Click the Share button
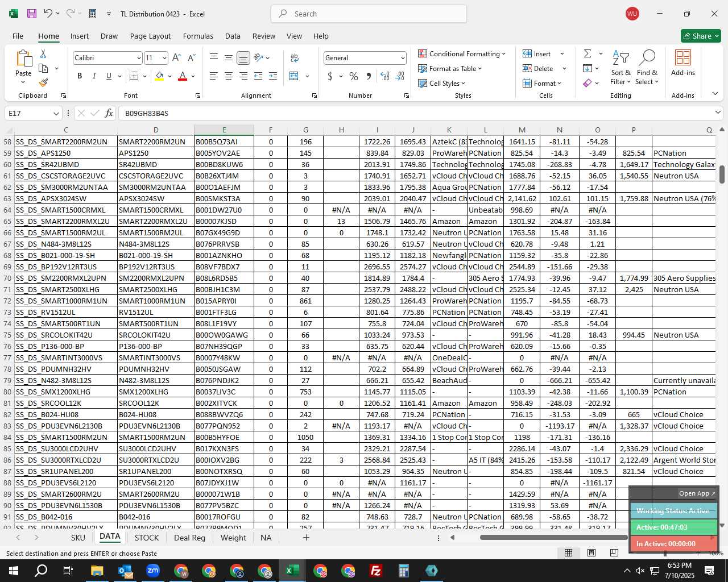 701,36
